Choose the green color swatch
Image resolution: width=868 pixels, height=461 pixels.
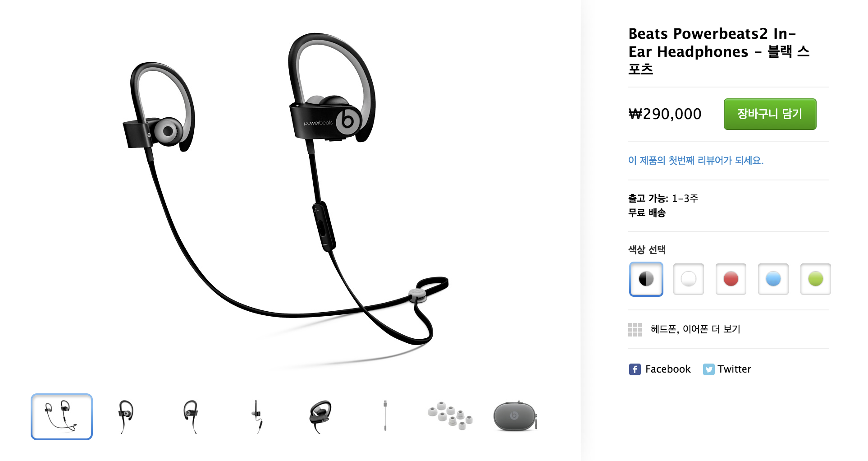[815, 279]
